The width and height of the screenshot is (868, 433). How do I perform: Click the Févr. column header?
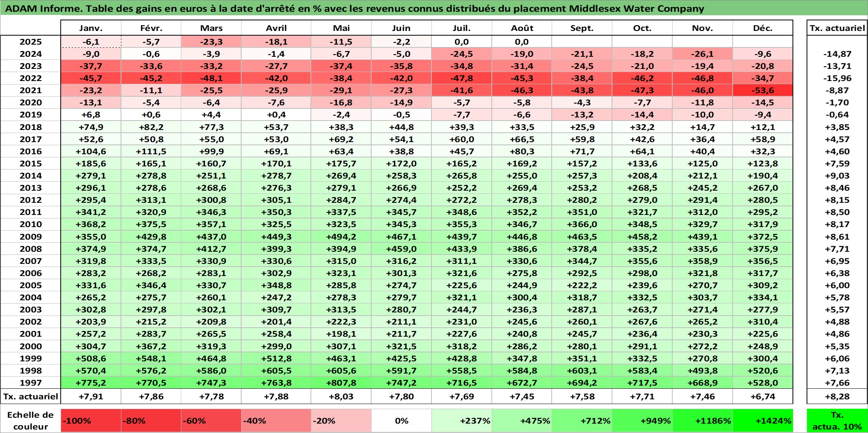pos(151,28)
